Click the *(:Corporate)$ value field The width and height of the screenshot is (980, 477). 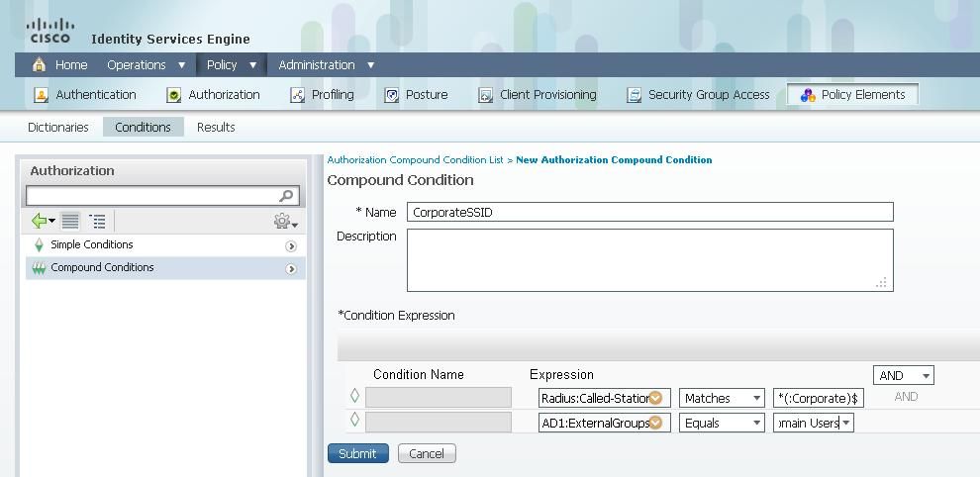point(818,398)
